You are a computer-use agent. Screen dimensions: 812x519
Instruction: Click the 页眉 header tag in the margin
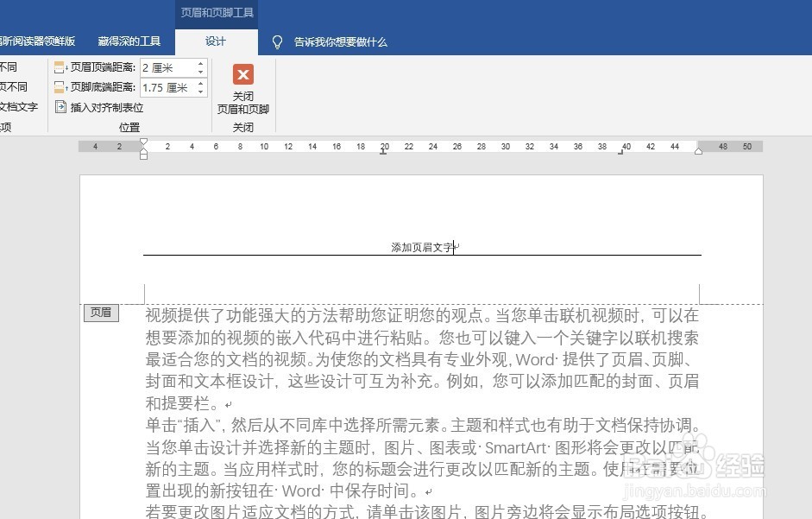(x=101, y=313)
